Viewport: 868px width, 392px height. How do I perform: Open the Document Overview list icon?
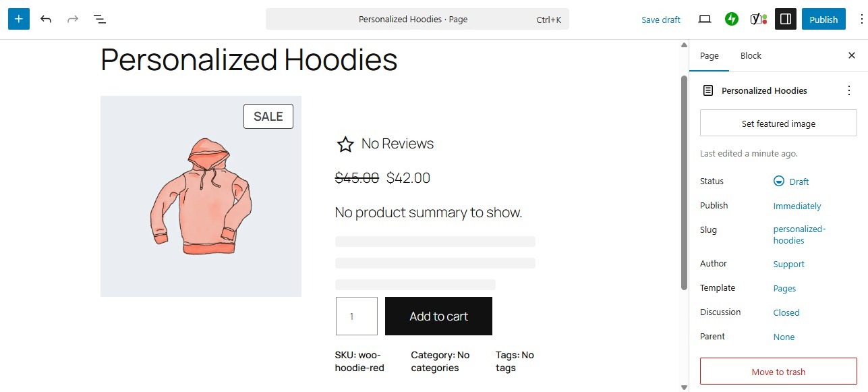pos(99,19)
